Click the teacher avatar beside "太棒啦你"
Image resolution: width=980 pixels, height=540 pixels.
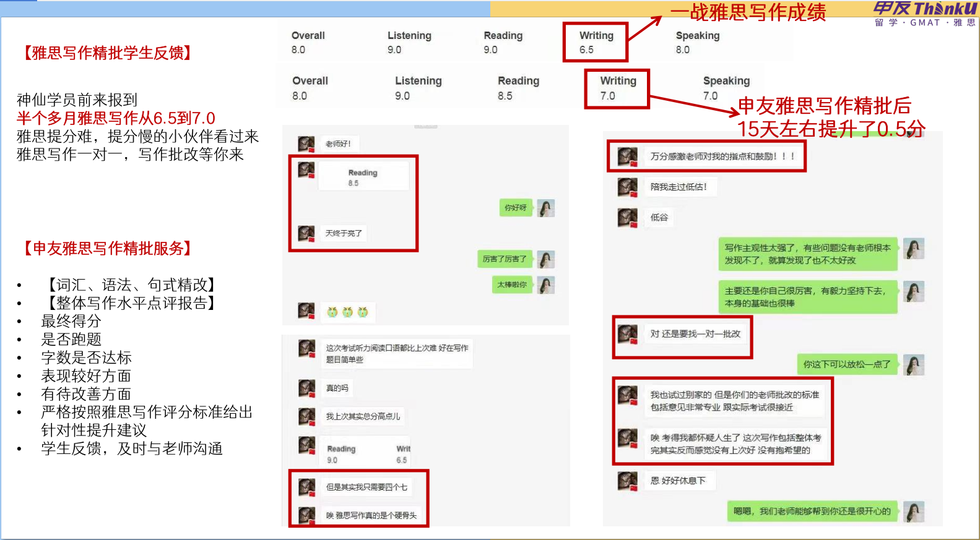546,285
